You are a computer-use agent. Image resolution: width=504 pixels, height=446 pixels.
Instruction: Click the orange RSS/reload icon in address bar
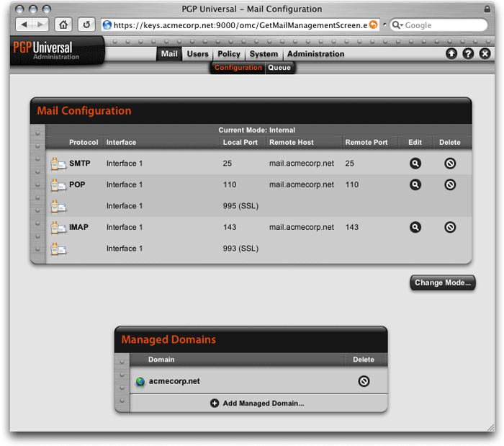coord(373,24)
